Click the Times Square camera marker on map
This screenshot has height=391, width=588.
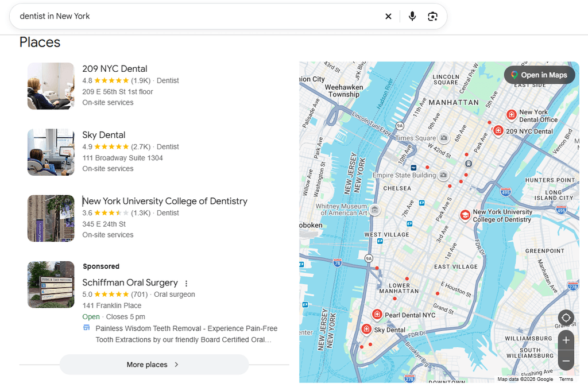pos(444,138)
